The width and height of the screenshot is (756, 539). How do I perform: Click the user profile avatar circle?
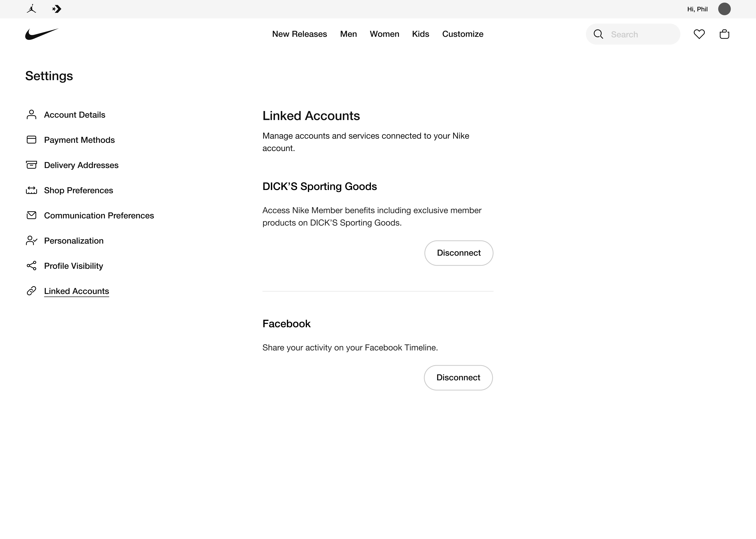tap(724, 9)
